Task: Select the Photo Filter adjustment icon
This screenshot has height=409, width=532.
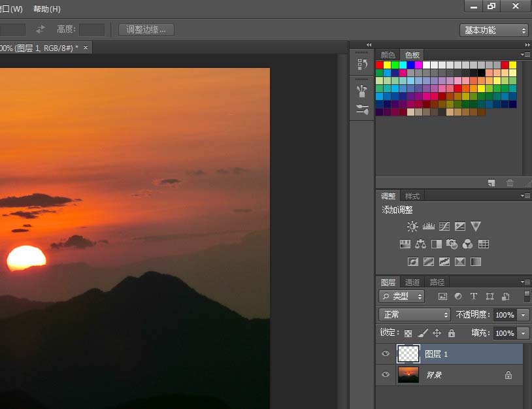Action: [x=451, y=244]
